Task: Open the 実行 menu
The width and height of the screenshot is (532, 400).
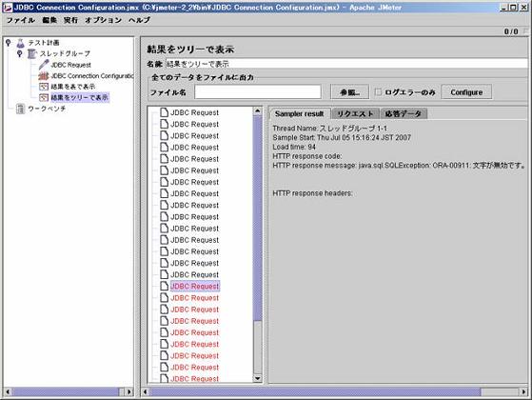Action: pyautogui.click(x=70, y=20)
